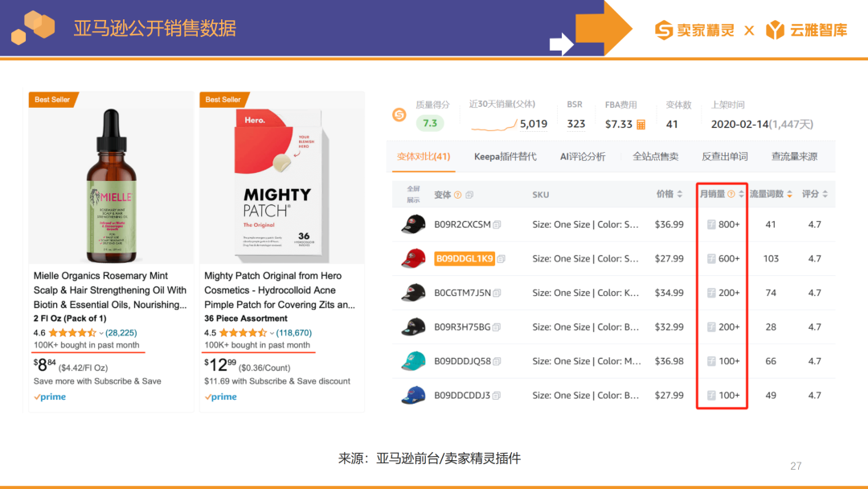Click the Mielle Organics Rosemary Mint product title
Image resolution: width=868 pixels, height=489 pixels.
coord(110,290)
